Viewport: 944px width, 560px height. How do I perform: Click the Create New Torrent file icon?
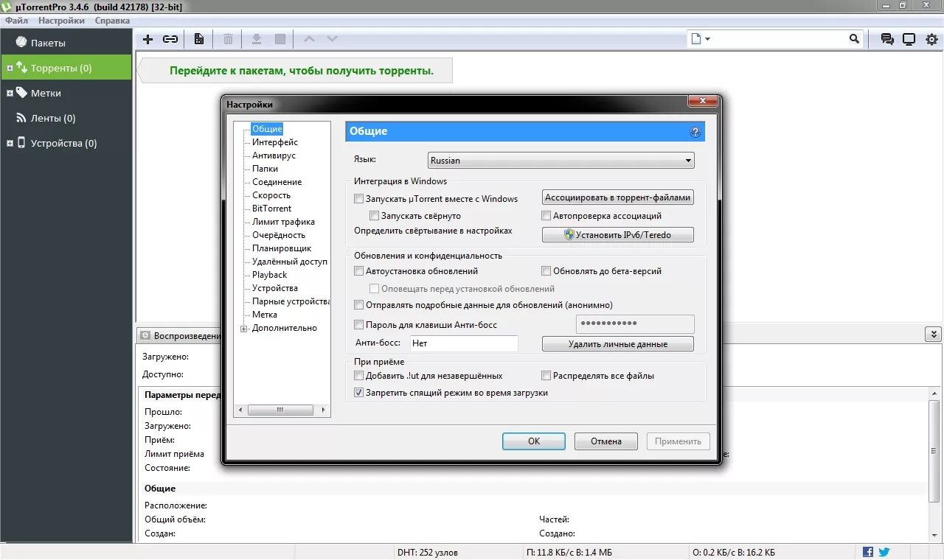(x=199, y=39)
